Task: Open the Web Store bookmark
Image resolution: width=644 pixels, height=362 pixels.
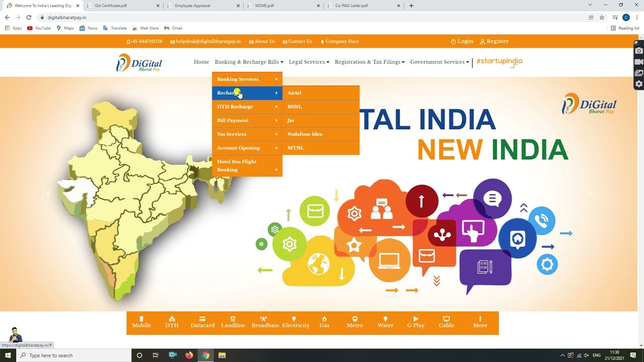Action: pos(145,28)
